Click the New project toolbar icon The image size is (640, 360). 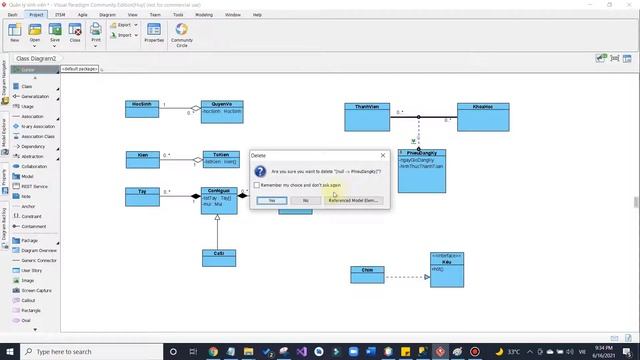15,33
